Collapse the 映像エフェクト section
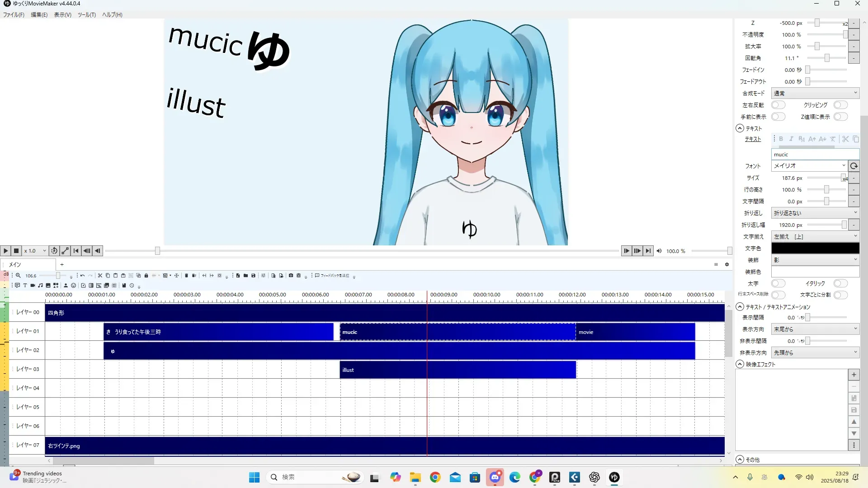This screenshot has height=488, width=868. pos(740,364)
